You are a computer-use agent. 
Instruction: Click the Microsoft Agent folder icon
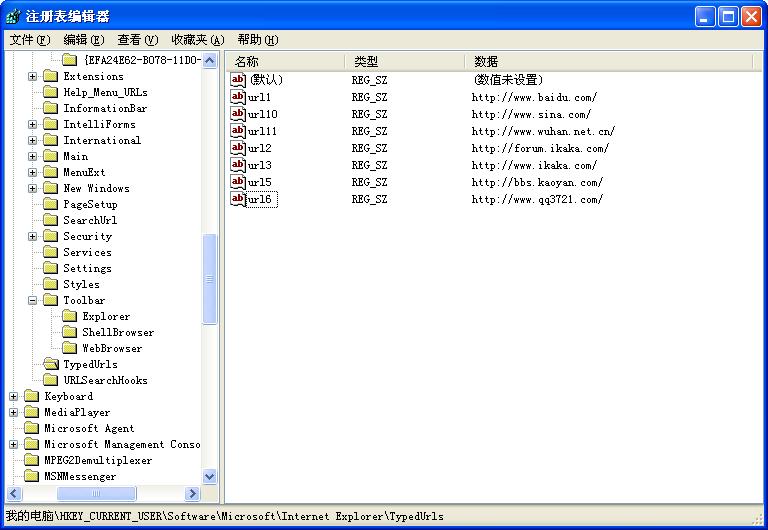tap(31, 428)
